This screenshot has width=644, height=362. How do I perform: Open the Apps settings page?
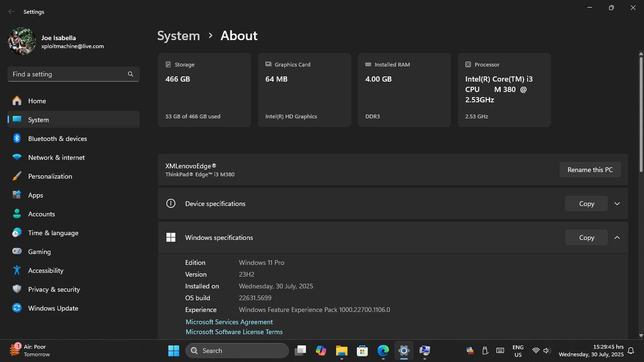(x=73, y=195)
